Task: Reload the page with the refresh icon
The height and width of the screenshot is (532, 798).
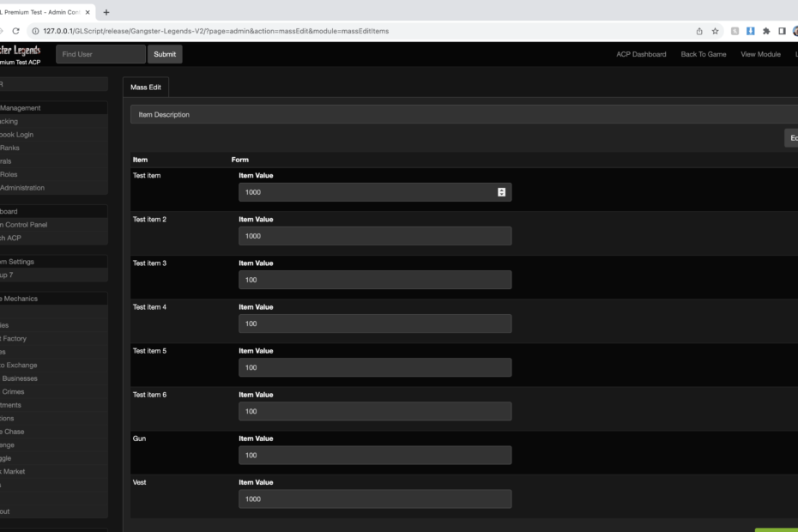Action: 15,31
